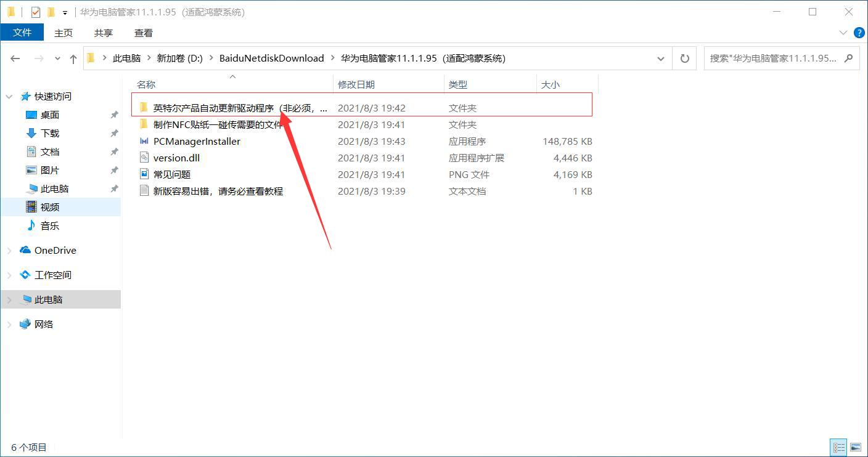The image size is (868, 457).
Task: Switch to the 共享 ribbon tab
Action: pyautogui.click(x=103, y=33)
